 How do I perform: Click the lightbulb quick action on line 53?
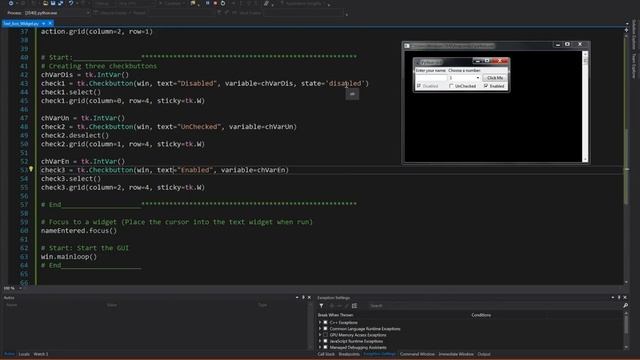click(31, 169)
